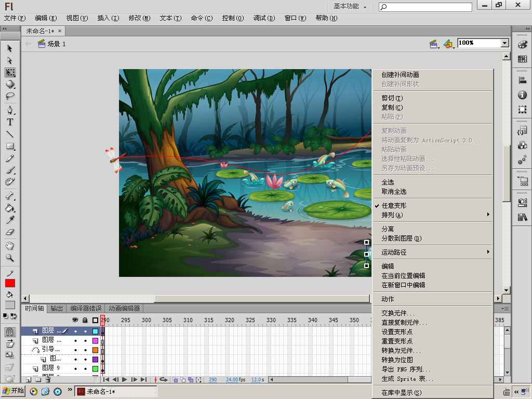Click taskbar button 未命名-1*
532x399 pixels.
tap(116, 391)
